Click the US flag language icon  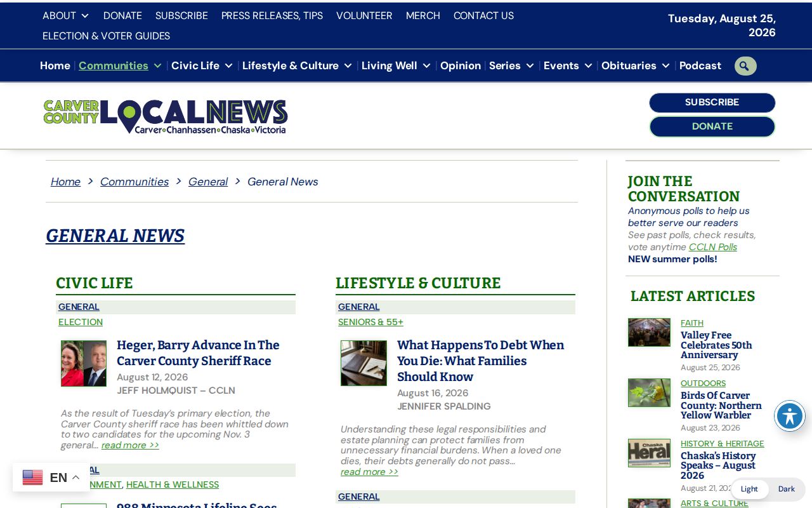(32, 478)
